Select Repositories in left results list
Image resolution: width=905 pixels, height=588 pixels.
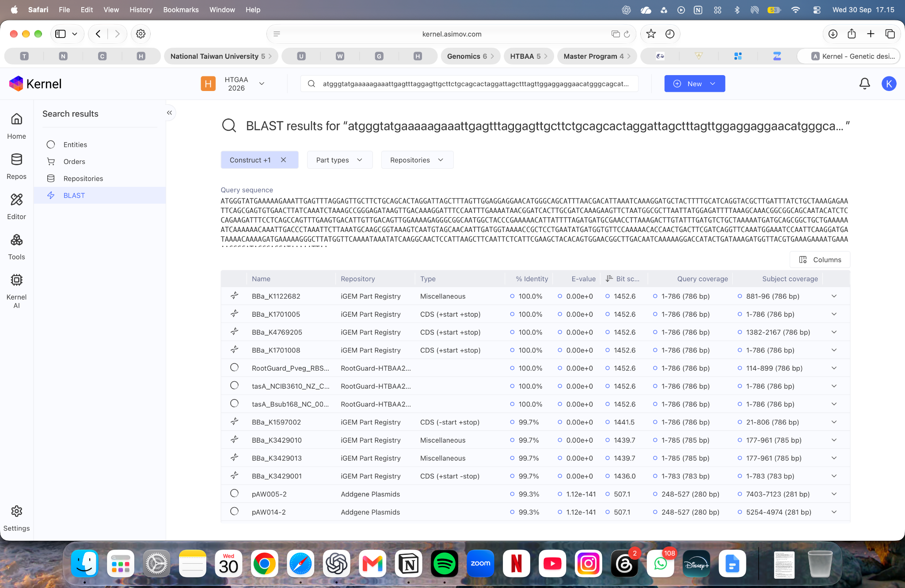100,178
